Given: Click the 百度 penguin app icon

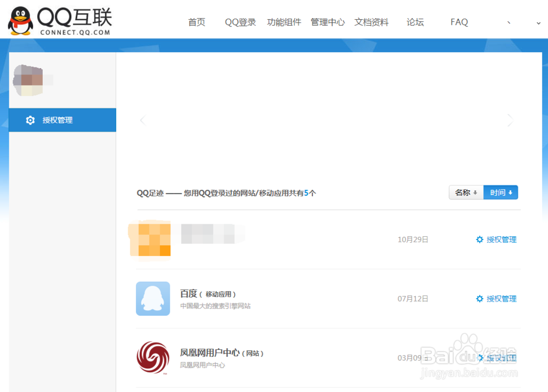Looking at the screenshot, I should pyautogui.click(x=153, y=298).
